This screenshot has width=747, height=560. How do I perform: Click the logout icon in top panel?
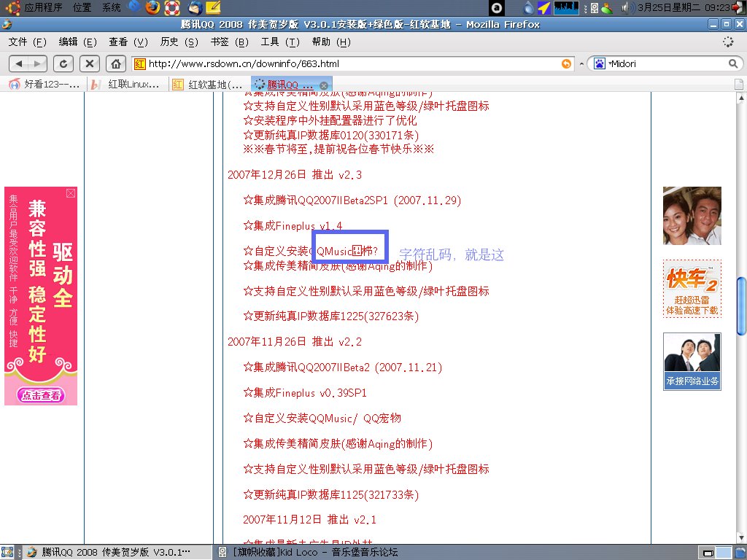coord(740,7)
